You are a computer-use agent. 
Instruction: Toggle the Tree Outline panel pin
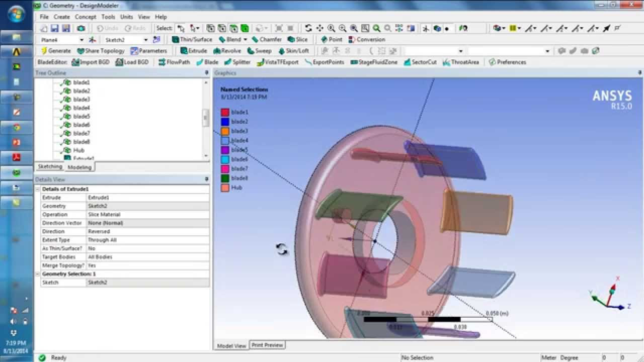(206, 73)
